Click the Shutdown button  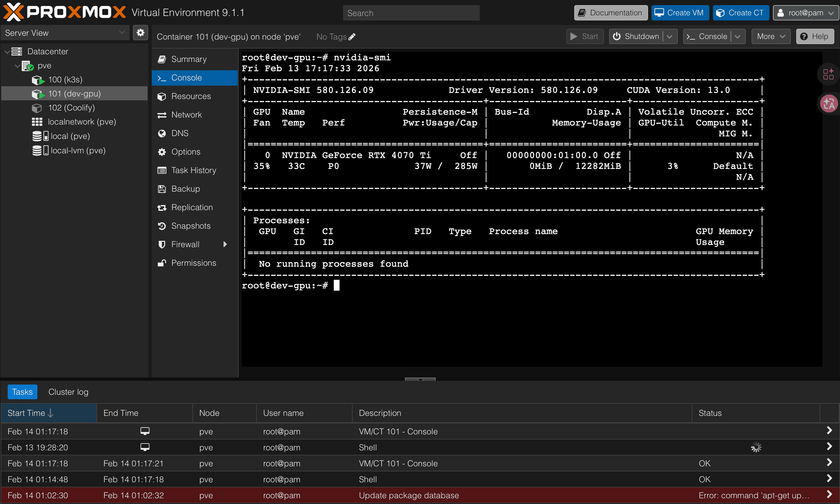click(636, 36)
